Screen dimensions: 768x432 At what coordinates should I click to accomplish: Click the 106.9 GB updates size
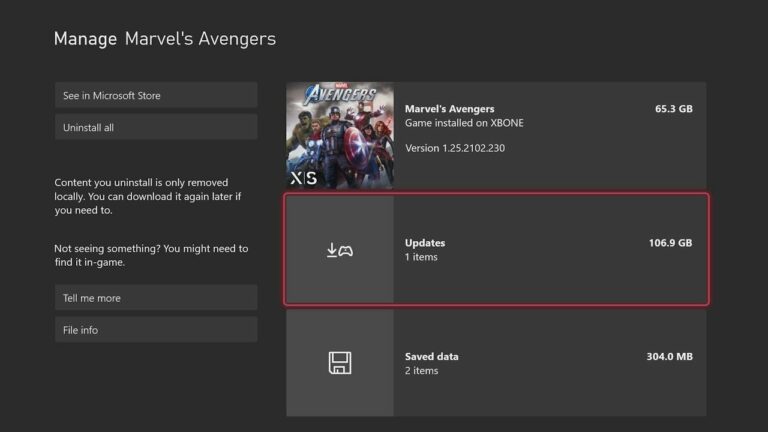pos(670,243)
